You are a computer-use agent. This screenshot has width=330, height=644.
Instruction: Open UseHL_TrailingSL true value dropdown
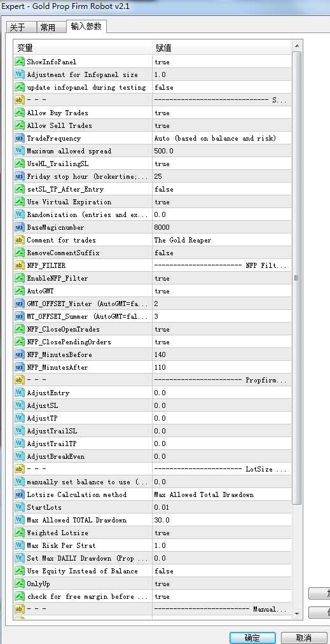click(222, 164)
